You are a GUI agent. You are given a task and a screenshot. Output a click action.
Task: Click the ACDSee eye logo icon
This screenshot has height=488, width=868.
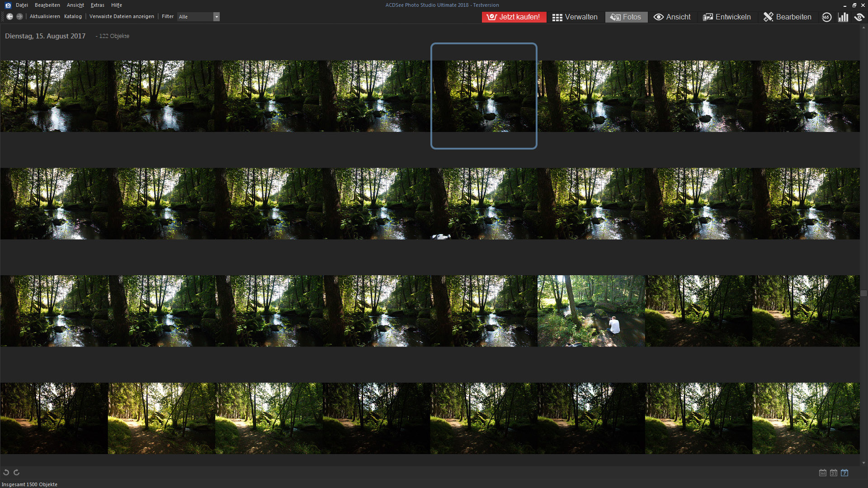pos(859,17)
